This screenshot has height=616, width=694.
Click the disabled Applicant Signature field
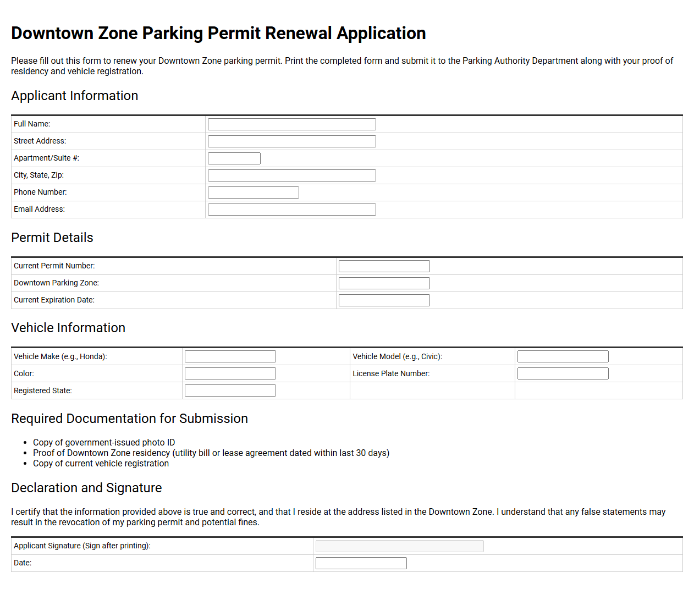coord(400,546)
